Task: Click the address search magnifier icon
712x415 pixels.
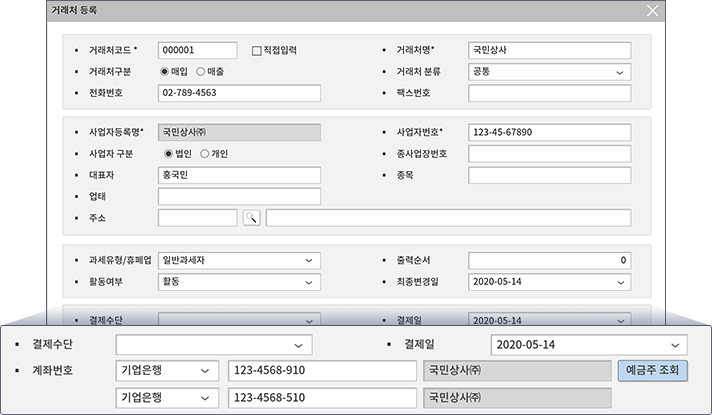Action: tap(251, 218)
